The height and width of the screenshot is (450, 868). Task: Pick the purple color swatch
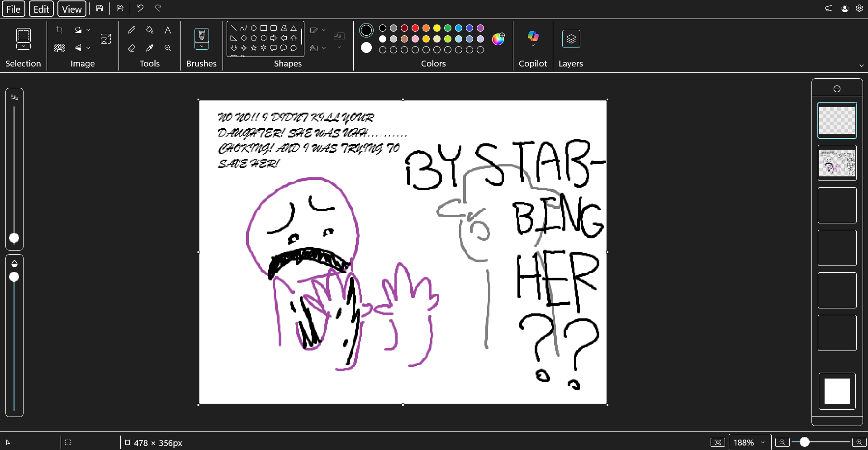pyautogui.click(x=480, y=28)
